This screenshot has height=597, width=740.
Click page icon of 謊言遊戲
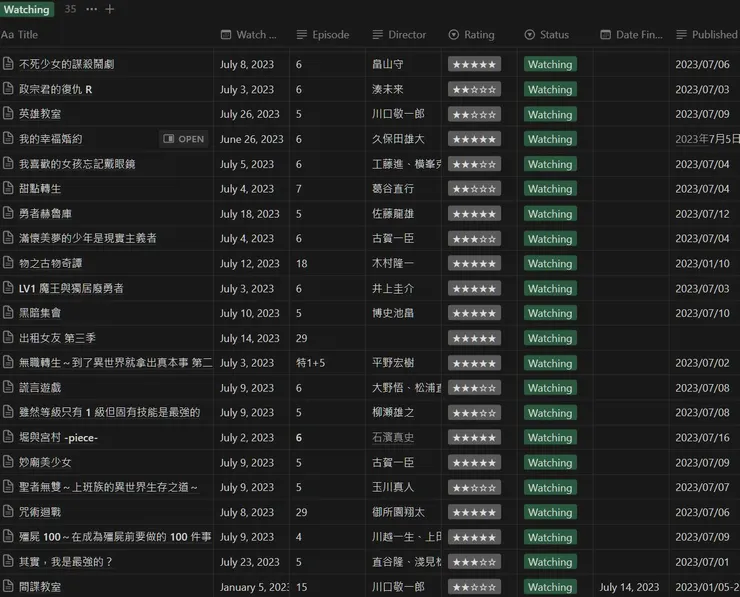pyautogui.click(x=8, y=387)
